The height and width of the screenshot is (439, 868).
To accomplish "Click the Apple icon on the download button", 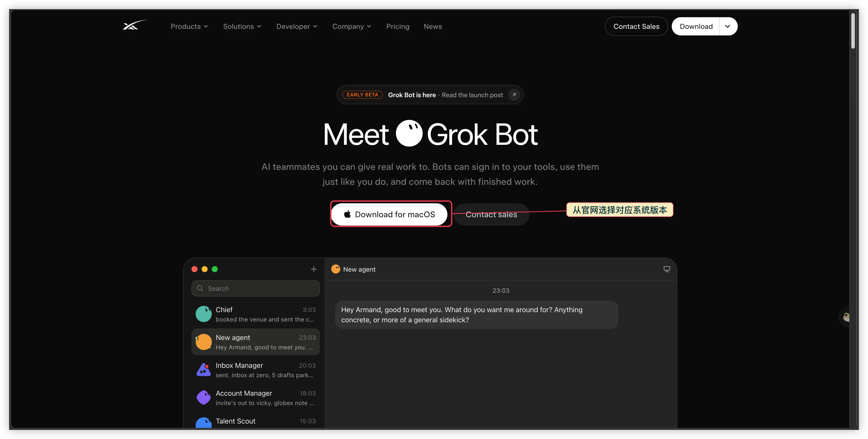I will [348, 214].
